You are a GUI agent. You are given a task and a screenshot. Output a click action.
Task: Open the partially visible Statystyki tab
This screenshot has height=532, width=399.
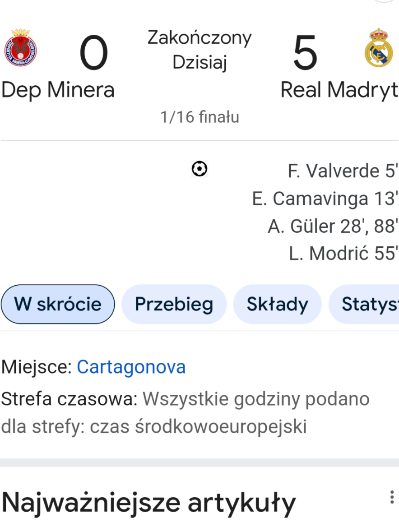coord(364,304)
